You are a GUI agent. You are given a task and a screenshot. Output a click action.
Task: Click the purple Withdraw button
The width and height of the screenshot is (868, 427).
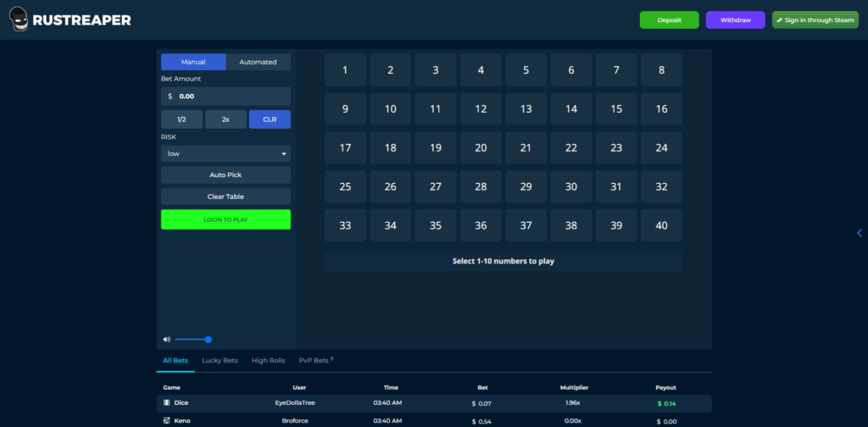[735, 20]
